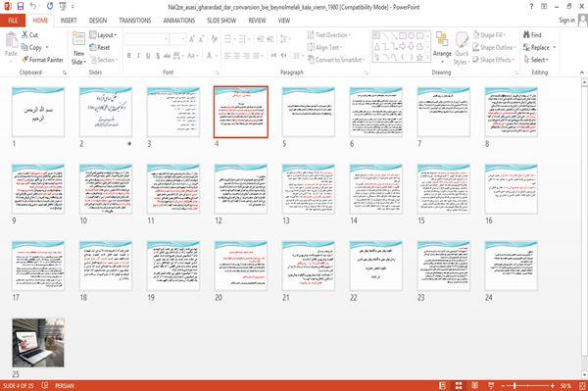This screenshot has width=588, height=391.
Task: Open the Select dropdown in Editing
Action: click(536, 60)
